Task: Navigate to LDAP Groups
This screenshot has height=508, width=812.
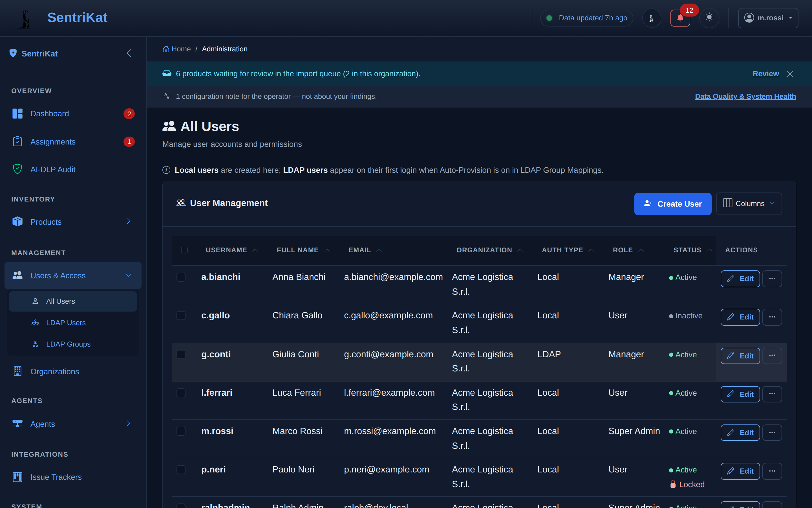Action: [73, 344]
